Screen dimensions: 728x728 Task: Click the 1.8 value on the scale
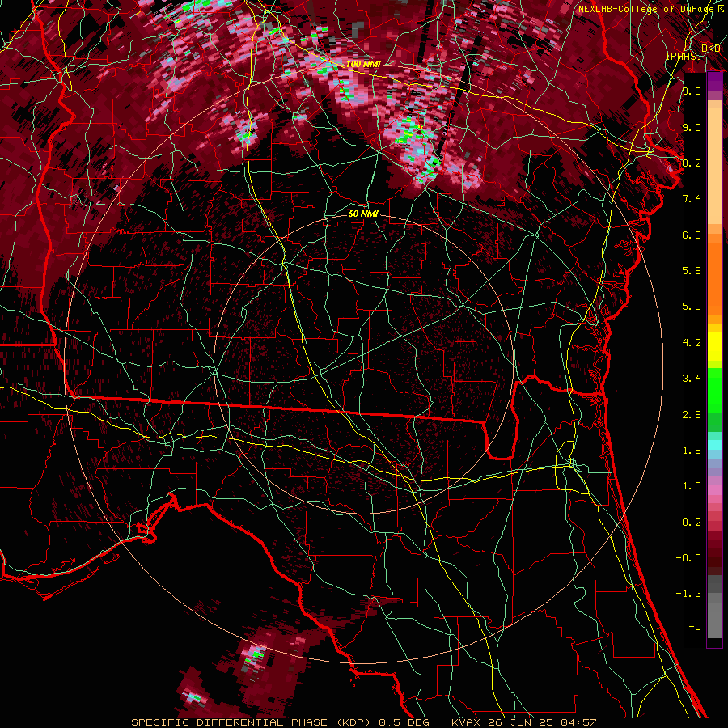[692, 451]
